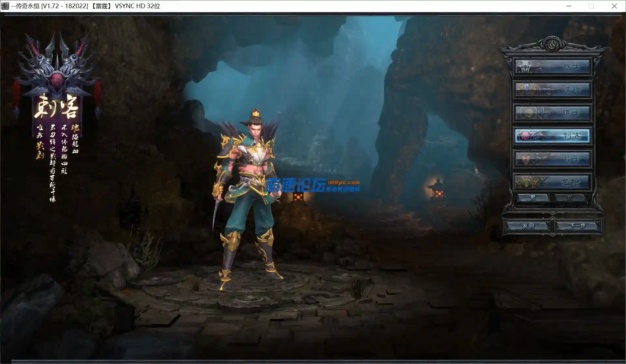This screenshot has height=364, width=626.
Task: Select the 战士 warrior class
Action: (552, 66)
